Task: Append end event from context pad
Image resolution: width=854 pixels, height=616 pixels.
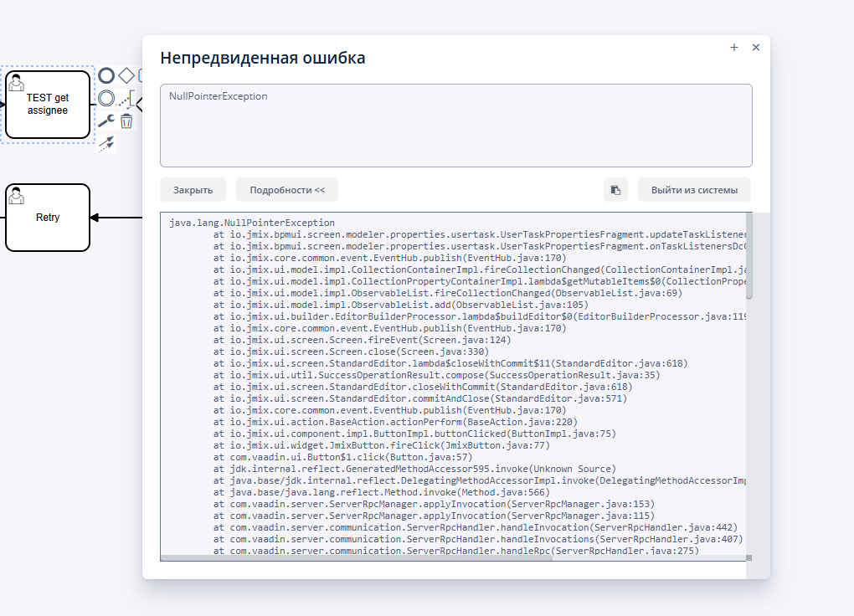Action: coord(106,76)
